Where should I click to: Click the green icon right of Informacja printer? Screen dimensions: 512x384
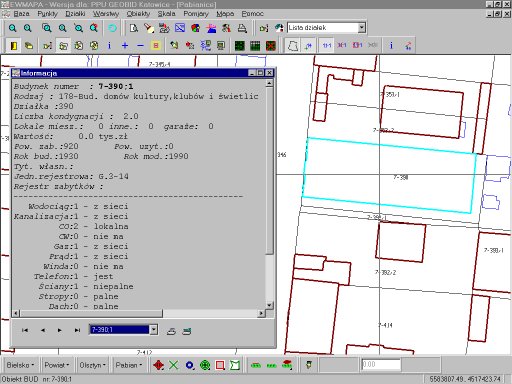point(187,331)
